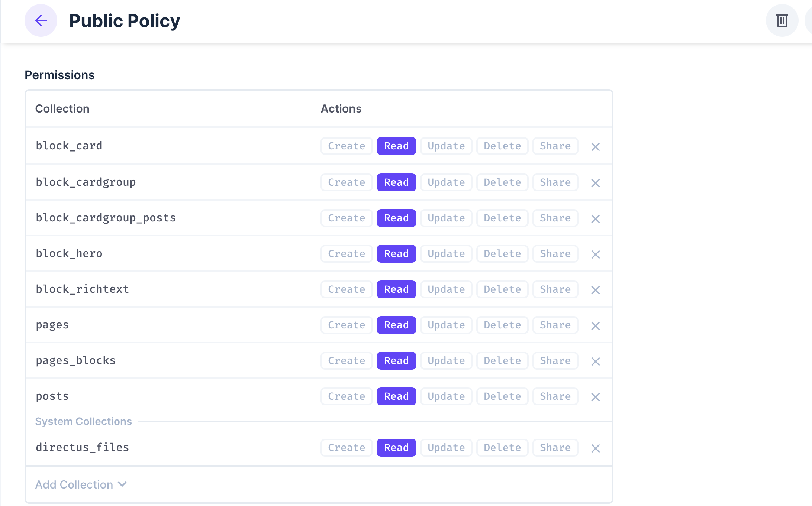Enable Delete permission for directus_files
The height and width of the screenshot is (506, 812).
(x=502, y=448)
